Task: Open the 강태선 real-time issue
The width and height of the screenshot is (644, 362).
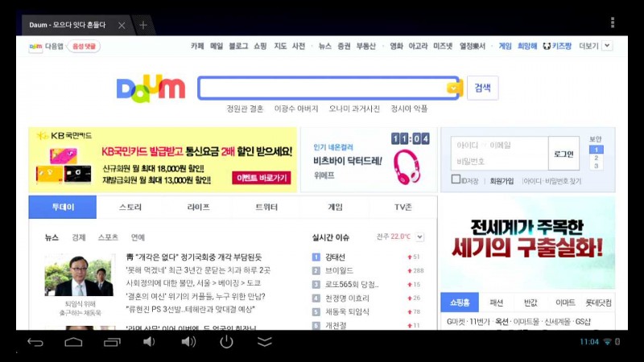Action: pos(335,257)
